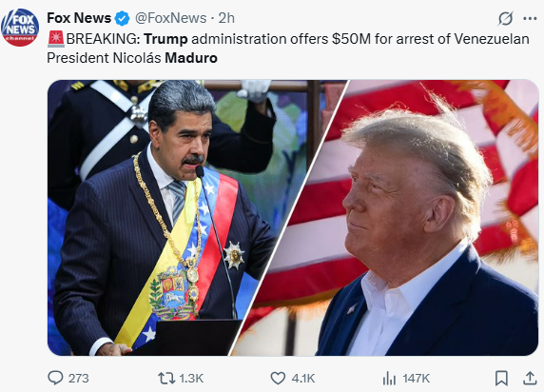Click the reply speech bubble icon
This screenshot has width=544, height=392.
tap(55, 378)
